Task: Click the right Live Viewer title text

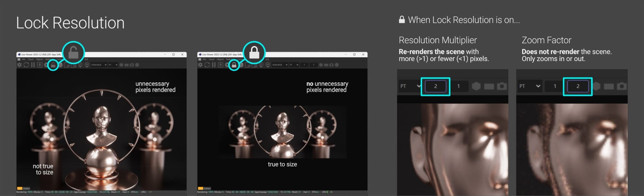Action: click(x=222, y=55)
